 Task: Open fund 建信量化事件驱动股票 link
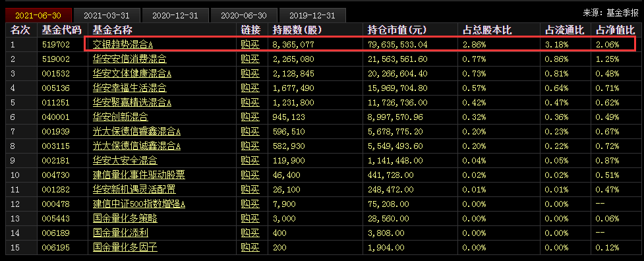click(139, 175)
